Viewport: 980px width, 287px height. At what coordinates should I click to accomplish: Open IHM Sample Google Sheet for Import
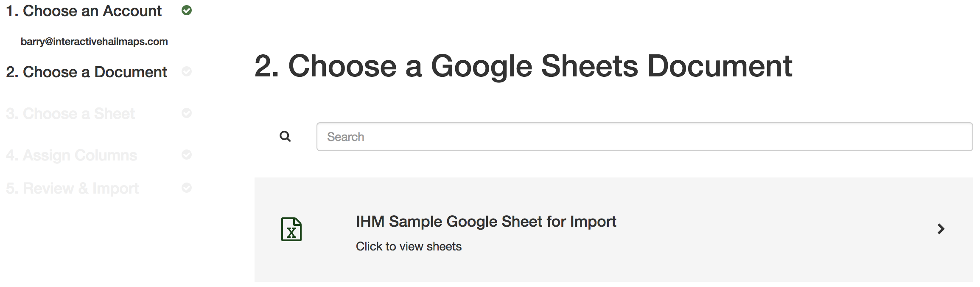[486, 222]
